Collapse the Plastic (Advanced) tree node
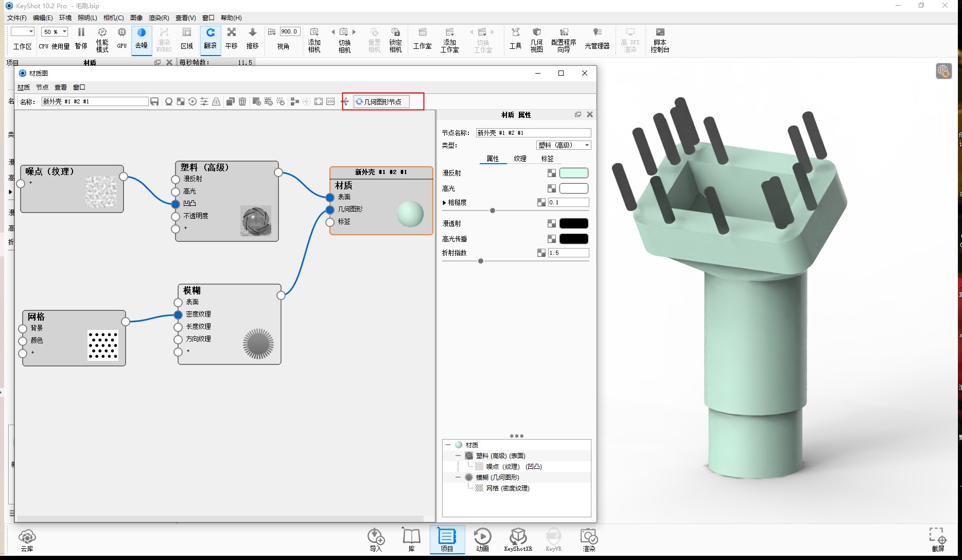 coord(458,456)
